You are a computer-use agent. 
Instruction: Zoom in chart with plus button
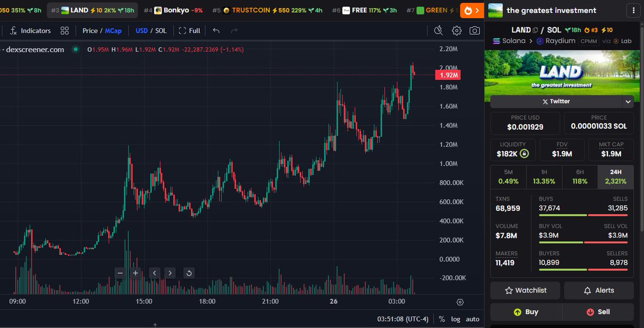[x=135, y=273]
